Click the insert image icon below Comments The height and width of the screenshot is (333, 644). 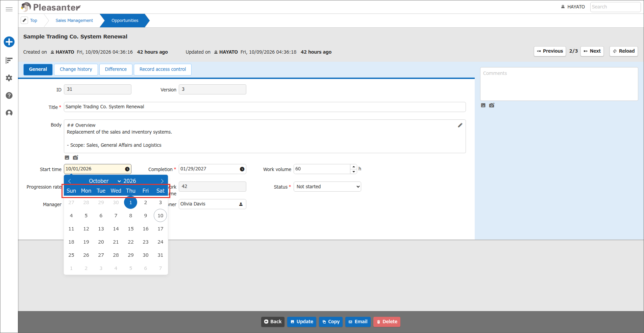483,105
